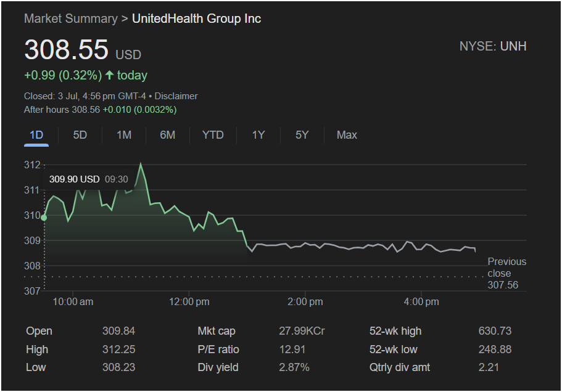
Task: Click the Mkt cap value 27.99KCr
Action: 302,331
